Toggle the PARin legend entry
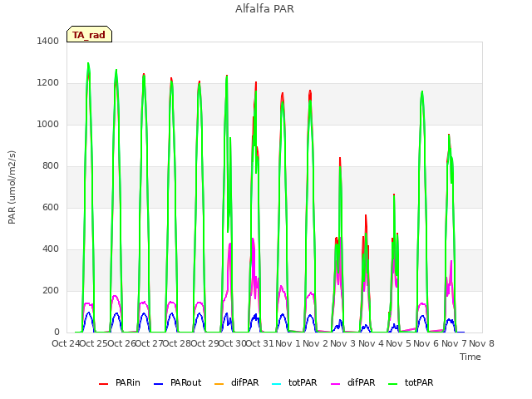532x399 pixels. [x=120, y=382]
